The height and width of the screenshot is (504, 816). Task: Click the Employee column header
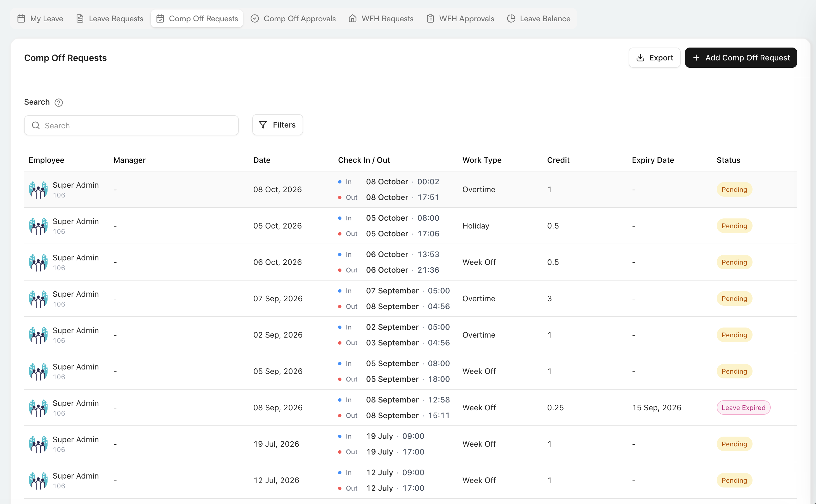(x=46, y=160)
